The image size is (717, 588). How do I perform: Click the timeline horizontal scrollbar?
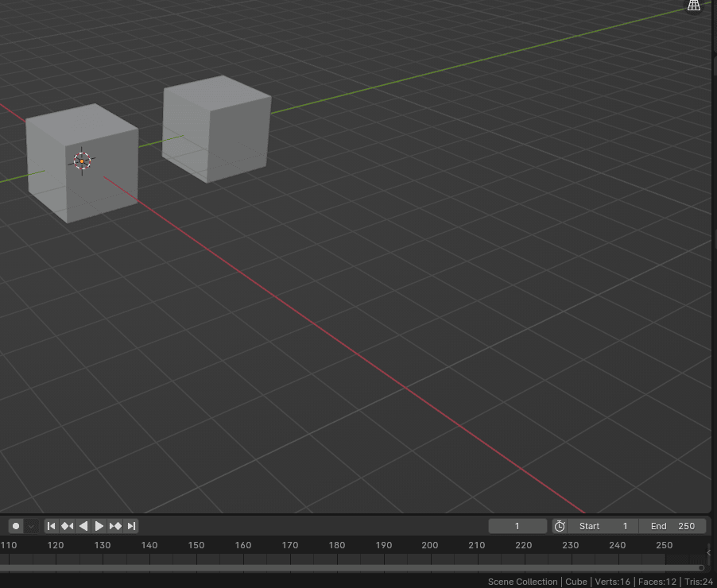pos(350,567)
